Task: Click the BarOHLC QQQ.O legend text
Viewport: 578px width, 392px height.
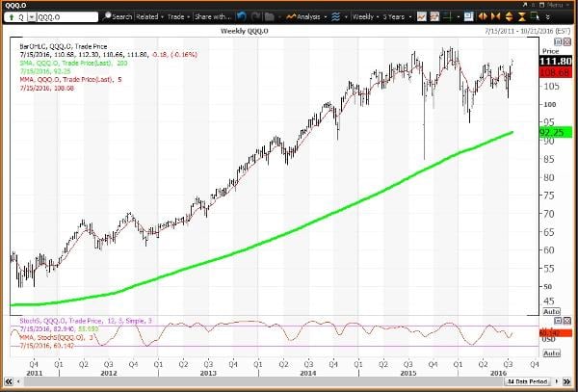Action: [64, 46]
